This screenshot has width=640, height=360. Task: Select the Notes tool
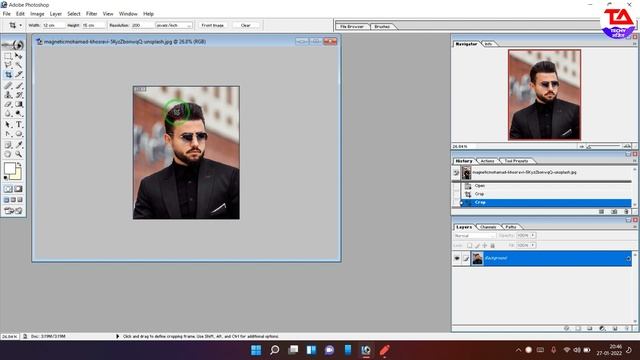pyautogui.click(x=8, y=145)
